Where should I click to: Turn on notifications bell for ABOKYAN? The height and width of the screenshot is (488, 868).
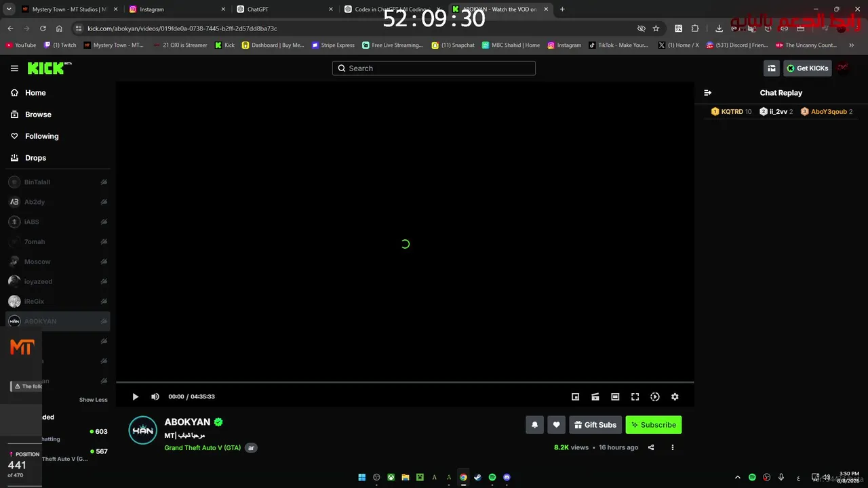[534, 425]
